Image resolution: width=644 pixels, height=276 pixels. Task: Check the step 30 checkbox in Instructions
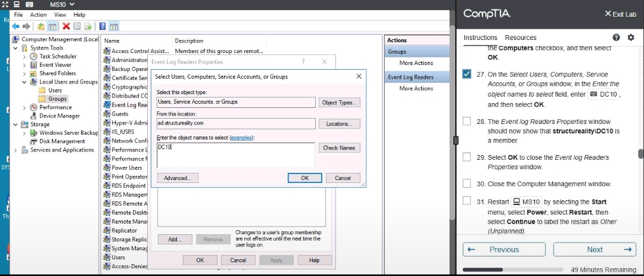point(466,183)
